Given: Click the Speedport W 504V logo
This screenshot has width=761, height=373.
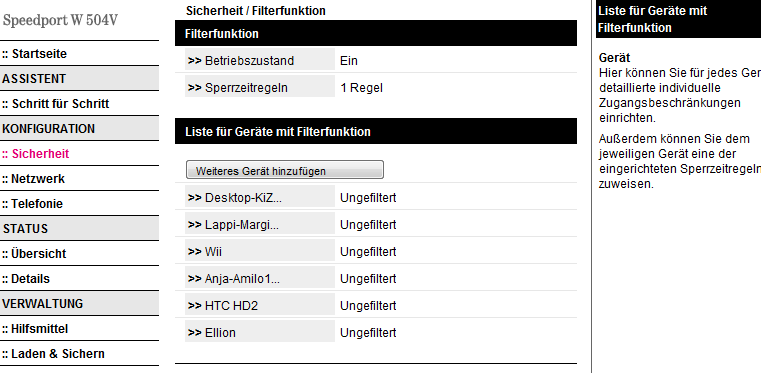Looking at the screenshot, I should click(x=60, y=21).
